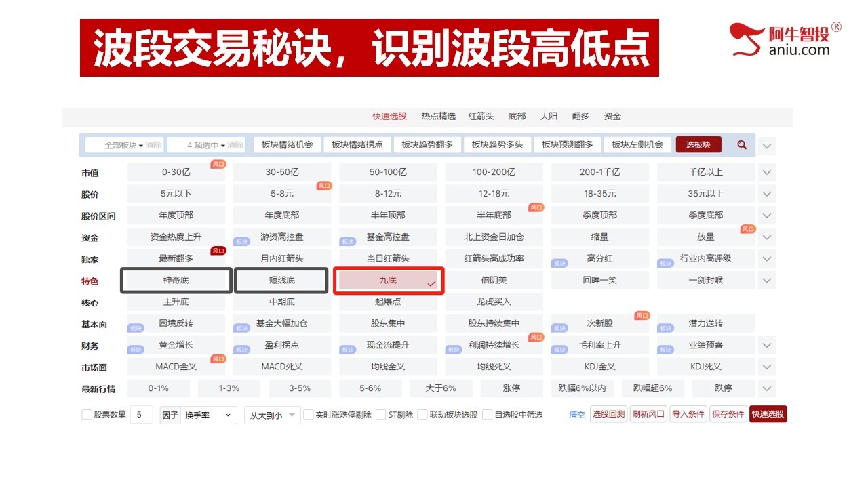Click the red 选板块 button

698,144
